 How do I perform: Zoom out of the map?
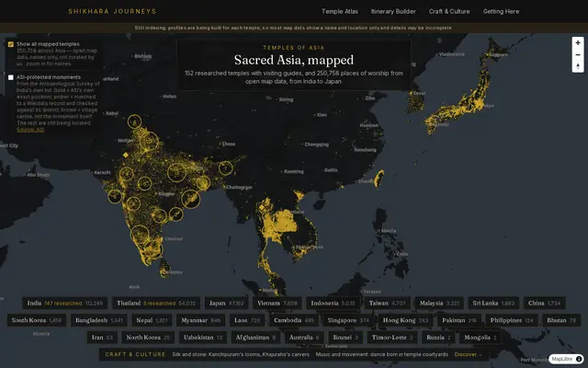[x=578, y=55]
